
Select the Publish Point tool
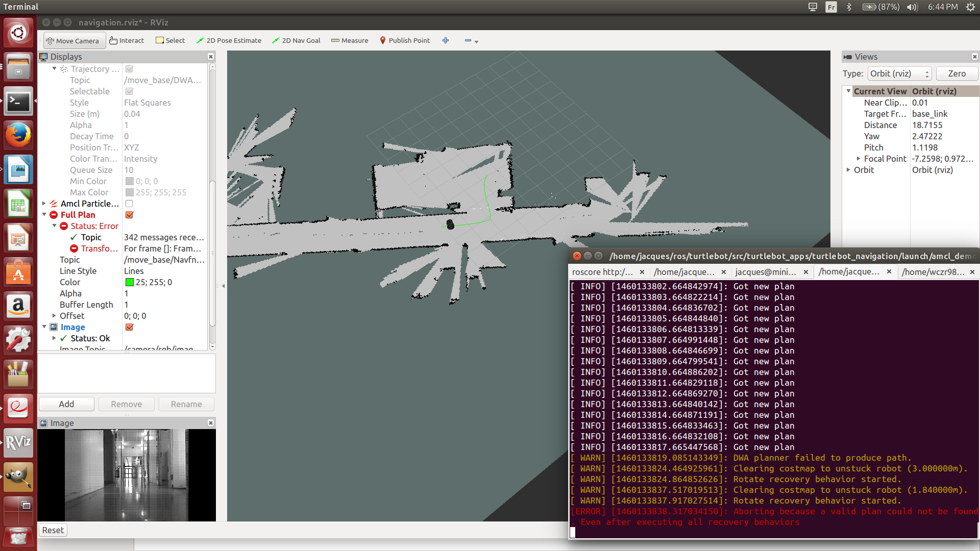tap(405, 41)
